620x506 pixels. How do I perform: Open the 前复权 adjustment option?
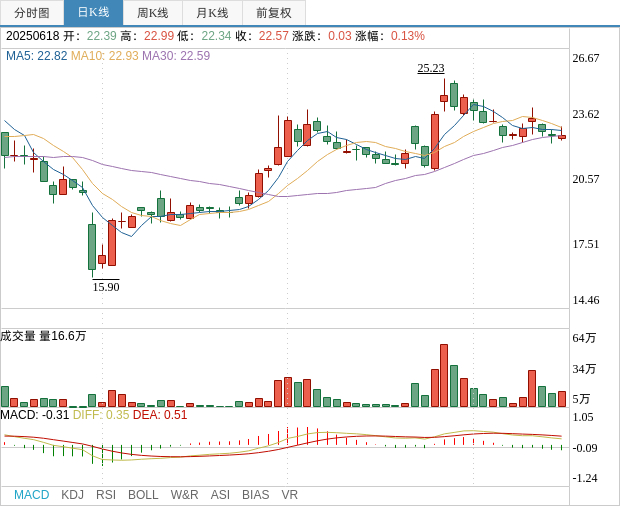point(274,13)
